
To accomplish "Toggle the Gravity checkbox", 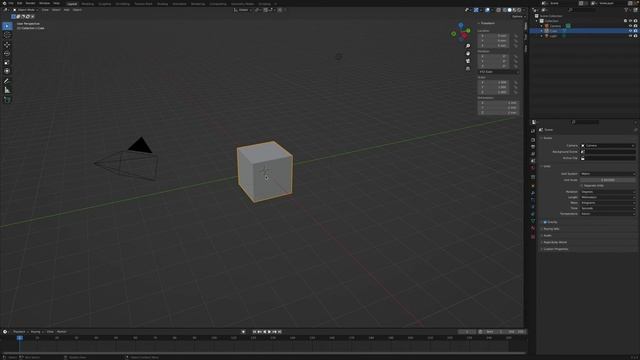I will pyautogui.click(x=545, y=222).
